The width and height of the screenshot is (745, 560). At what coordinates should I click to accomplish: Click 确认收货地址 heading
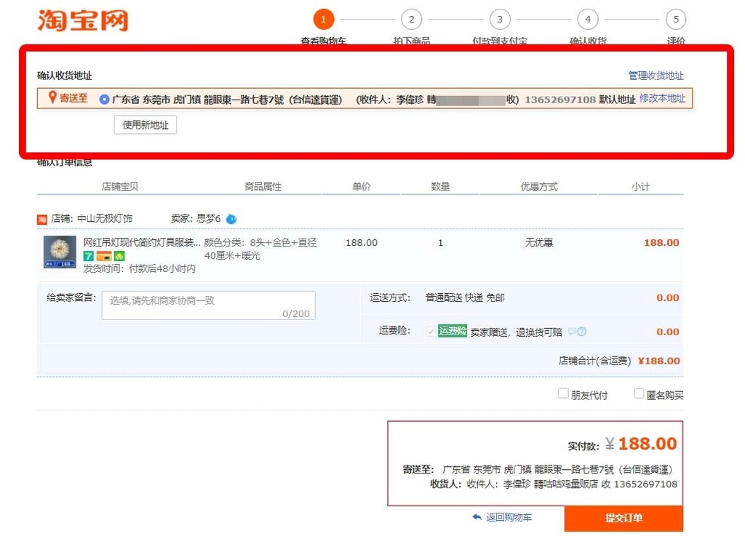(x=65, y=76)
